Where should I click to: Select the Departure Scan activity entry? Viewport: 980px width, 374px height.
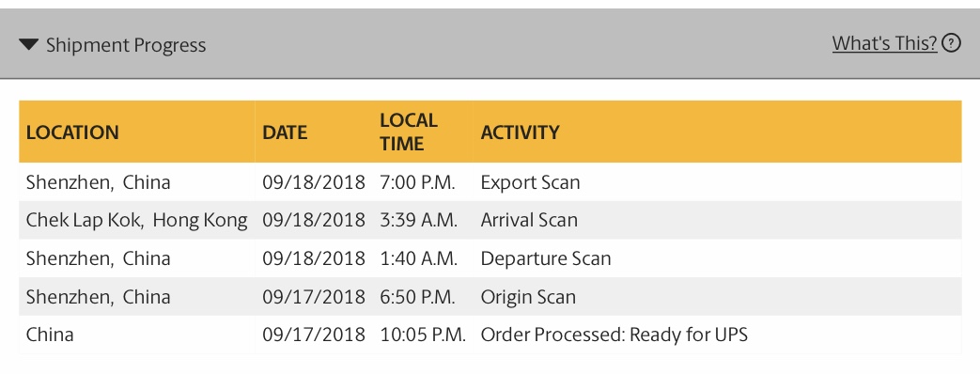(x=546, y=258)
